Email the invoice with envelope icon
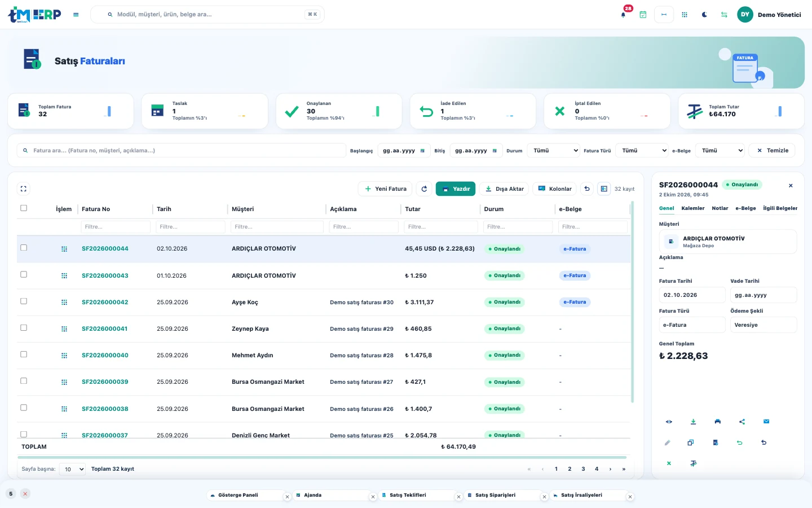The image size is (812, 508). tap(766, 422)
